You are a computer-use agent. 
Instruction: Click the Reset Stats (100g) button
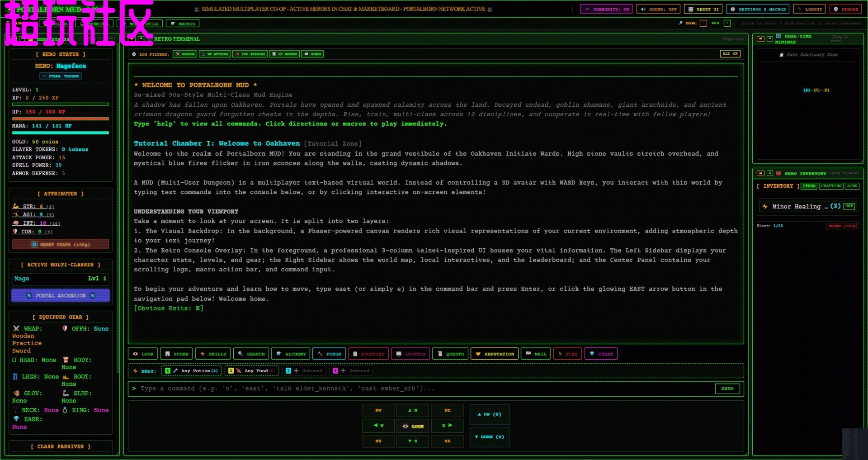point(61,244)
